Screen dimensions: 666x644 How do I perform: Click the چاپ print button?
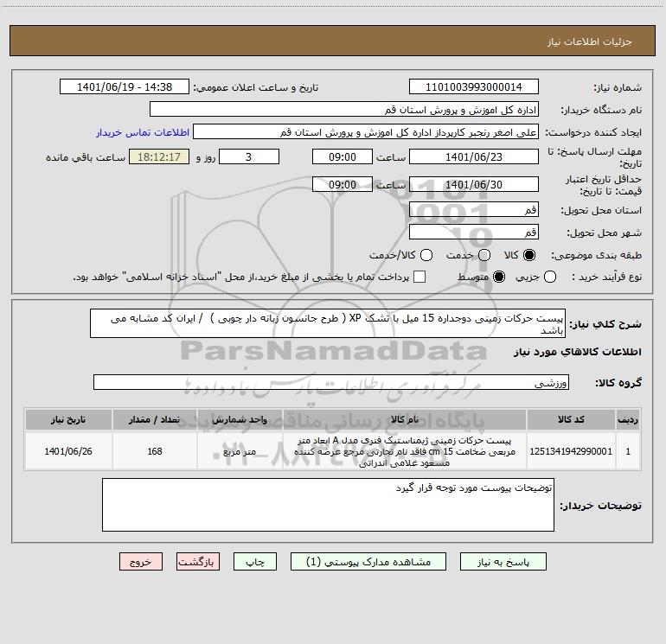tap(255, 562)
